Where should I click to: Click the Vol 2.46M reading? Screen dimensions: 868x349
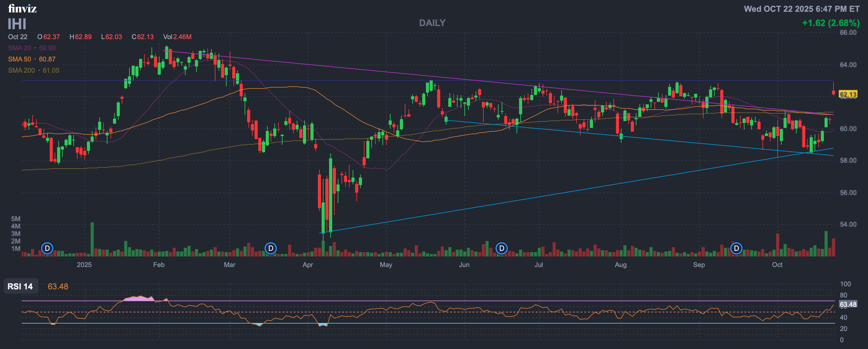click(x=177, y=37)
